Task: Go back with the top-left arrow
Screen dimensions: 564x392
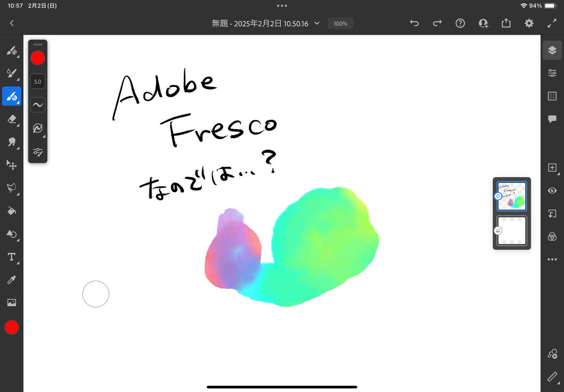Action: [x=12, y=24]
